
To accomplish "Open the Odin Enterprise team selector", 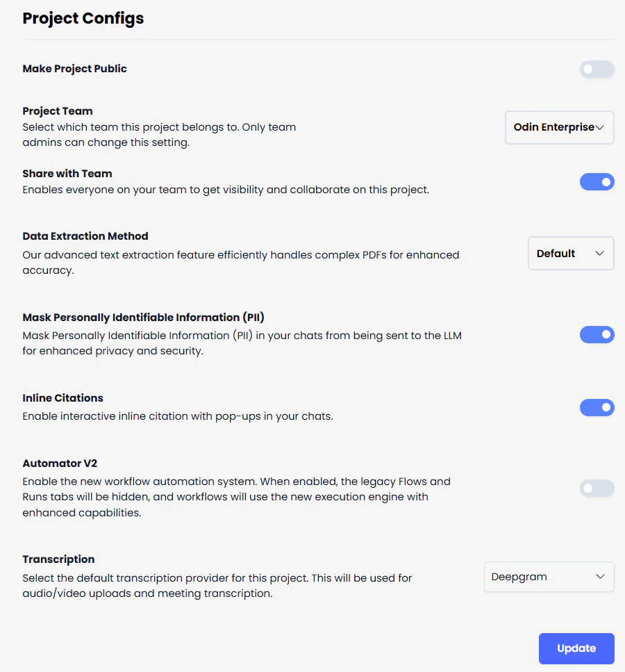I will coord(559,127).
